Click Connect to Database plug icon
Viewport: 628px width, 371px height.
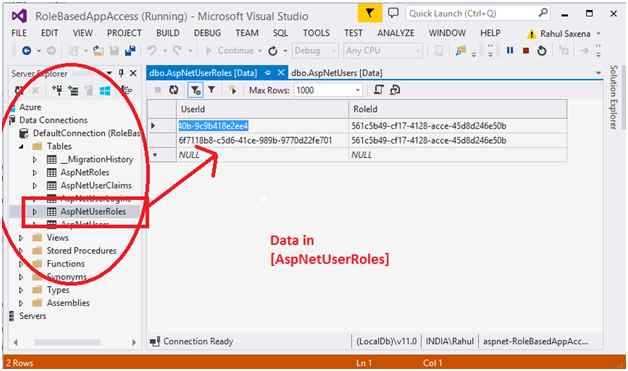pyautogui.click(x=57, y=91)
